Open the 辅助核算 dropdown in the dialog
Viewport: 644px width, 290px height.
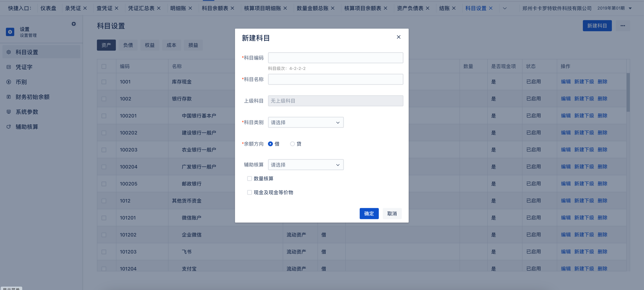[x=306, y=164]
